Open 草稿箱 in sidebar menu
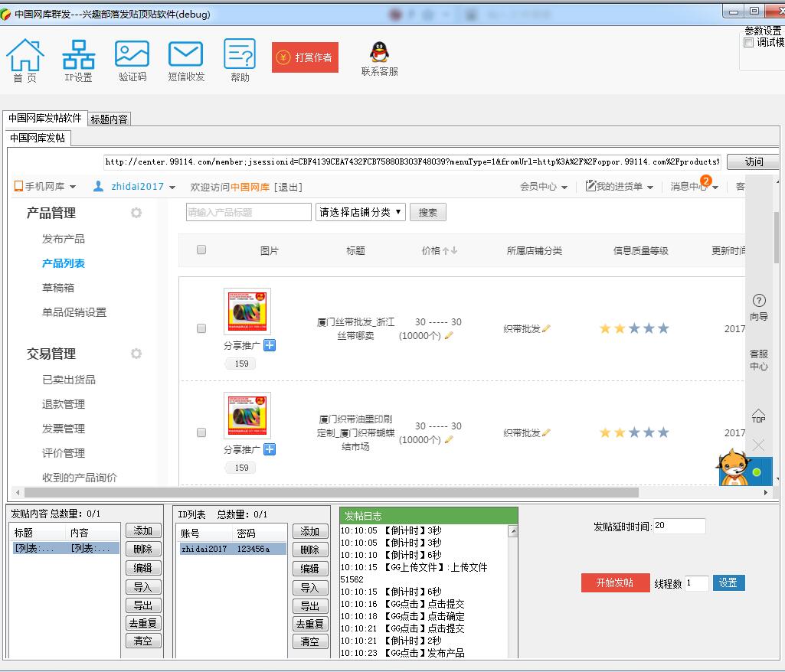 58,288
